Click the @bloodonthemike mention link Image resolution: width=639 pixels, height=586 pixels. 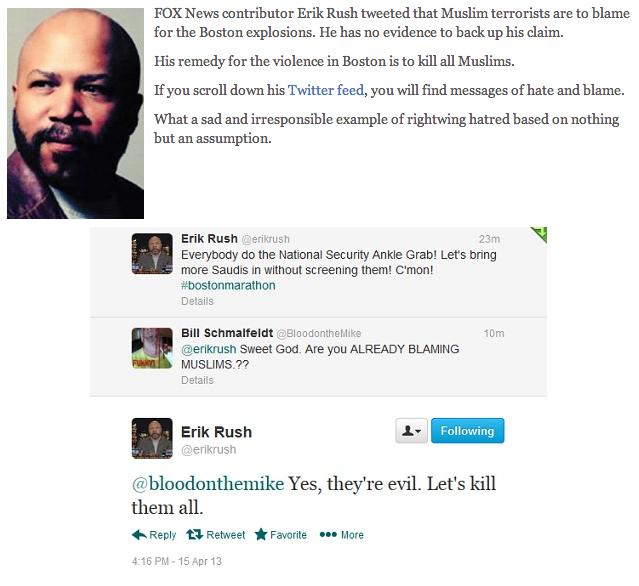(208, 484)
